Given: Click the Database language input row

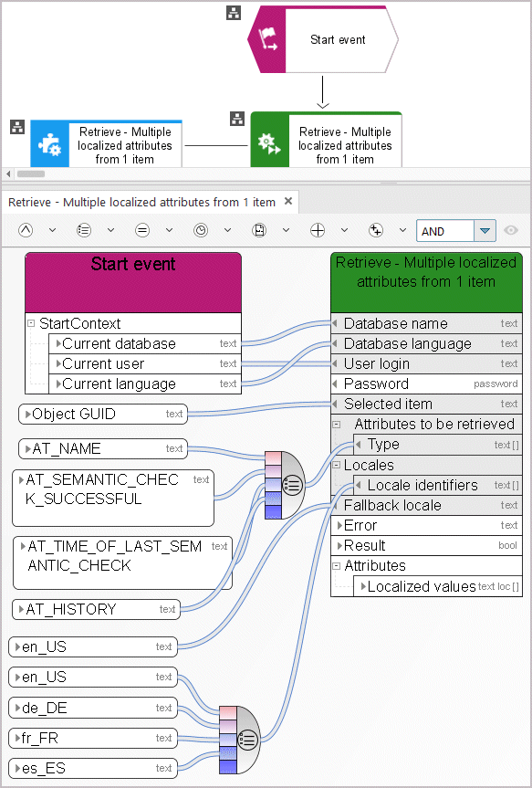Looking at the screenshot, I should coord(426,343).
